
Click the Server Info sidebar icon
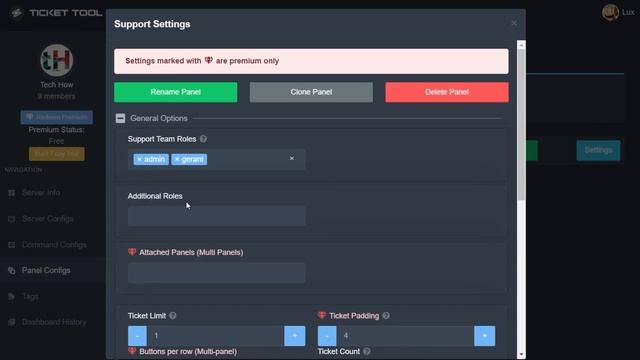tap(11, 193)
